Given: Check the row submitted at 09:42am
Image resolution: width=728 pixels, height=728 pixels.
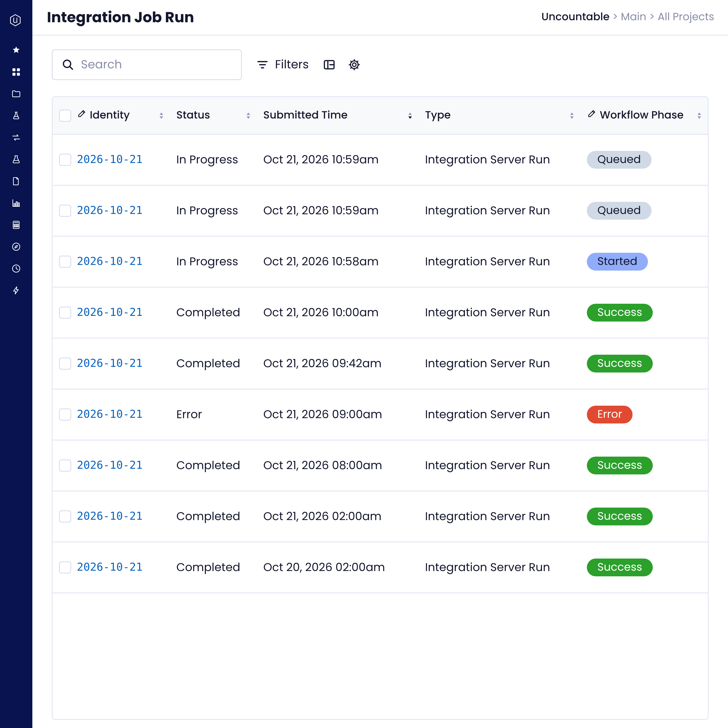Looking at the screenshot, I should pyautogui.click(x=65, y=364).
